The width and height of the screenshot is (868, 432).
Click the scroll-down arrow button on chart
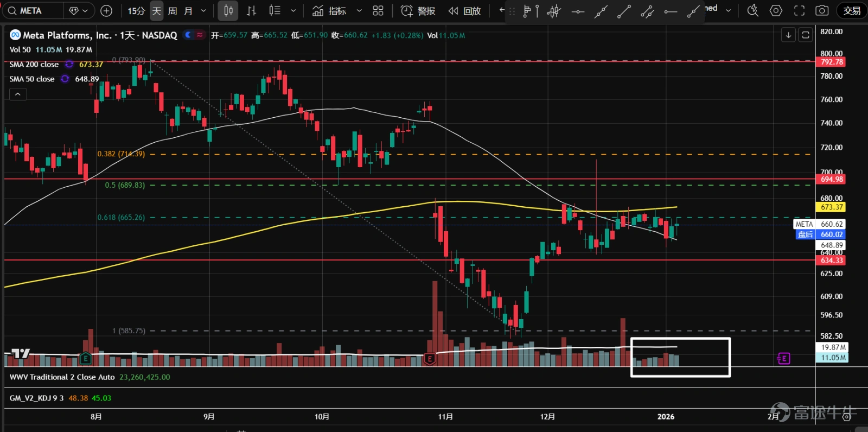click(x=788, y=35)
